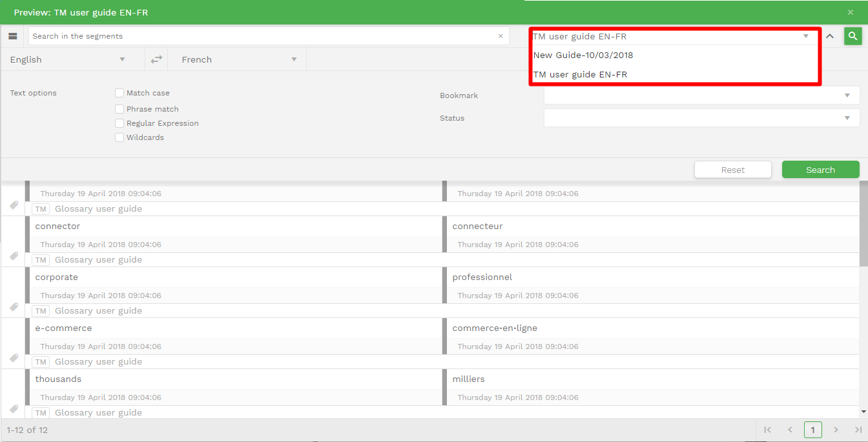Open the Bookmark dropdown
The width and height of the screenshot is (868, 442).
click(x=701, y=95)
